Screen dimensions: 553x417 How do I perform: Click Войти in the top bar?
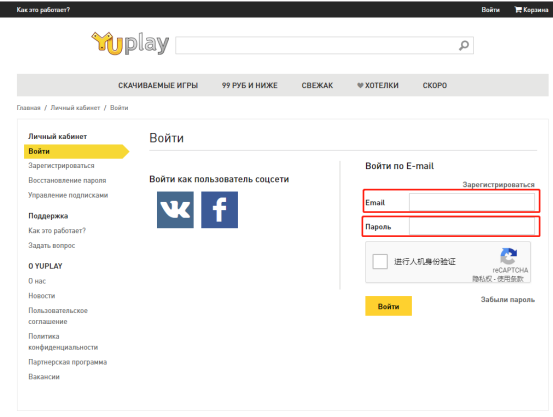491,10
